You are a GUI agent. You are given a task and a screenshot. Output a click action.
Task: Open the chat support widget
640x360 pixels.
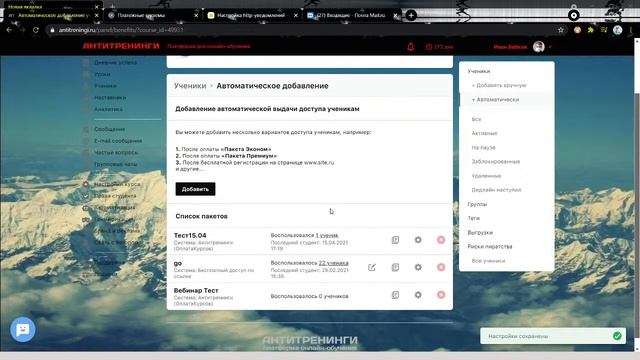pyautogui.click(x=22, y=329)
